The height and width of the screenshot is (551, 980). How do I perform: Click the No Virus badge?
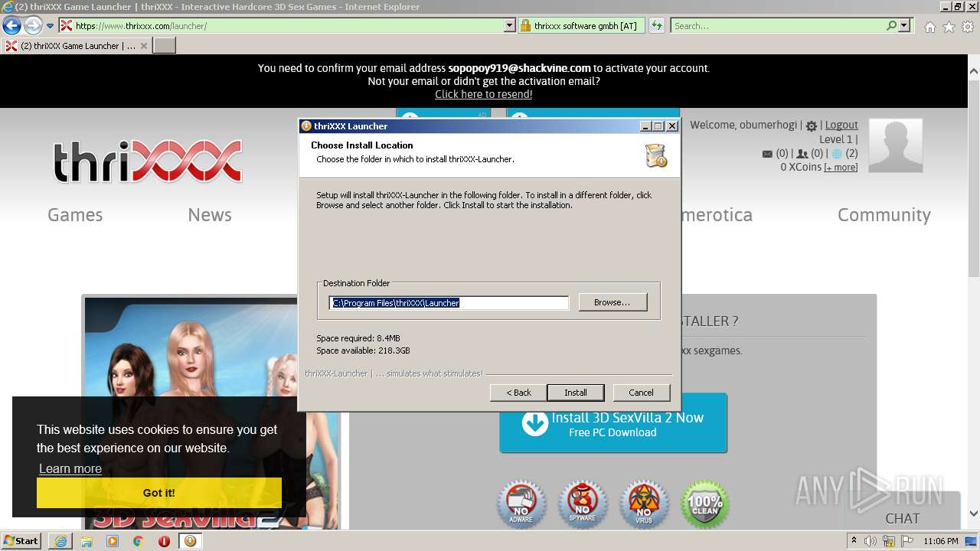pyautogui.click(x=644, y=504)
